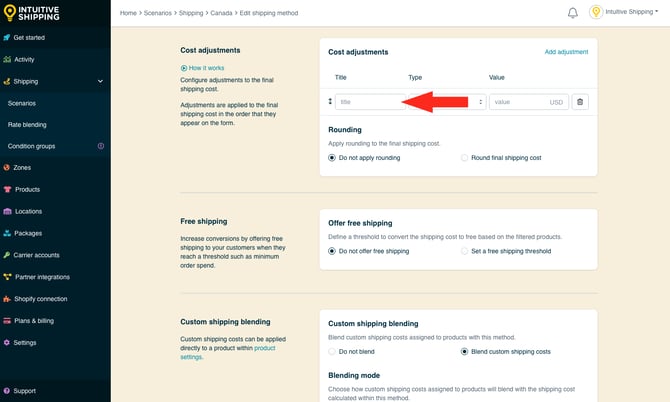This screenshot has height=402, width=670.
Task: Go to Products page
Action: click(27, 189)
